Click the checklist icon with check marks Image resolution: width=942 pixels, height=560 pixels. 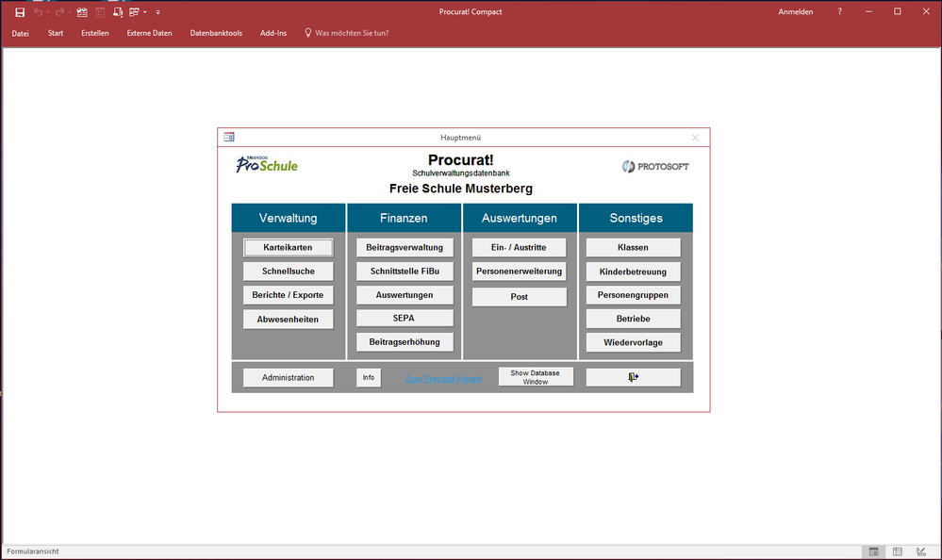coord(82,12)
